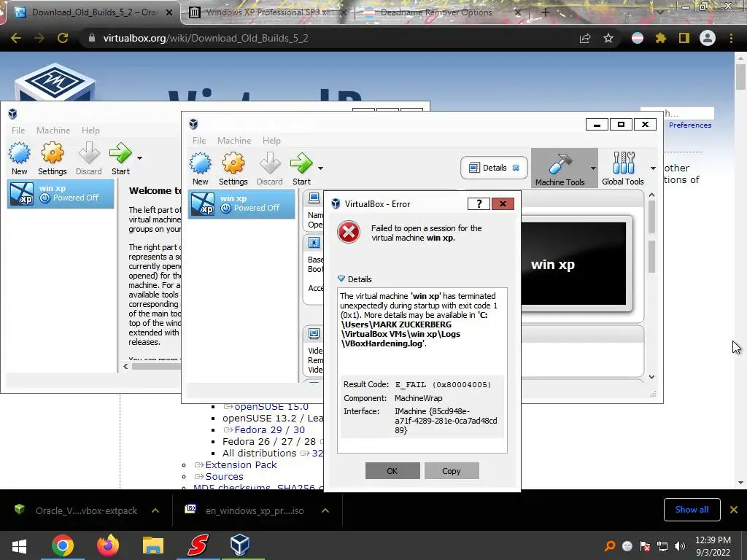Open Fedora 29 / 30 link

pyautogui.click(x=269, y=429)
